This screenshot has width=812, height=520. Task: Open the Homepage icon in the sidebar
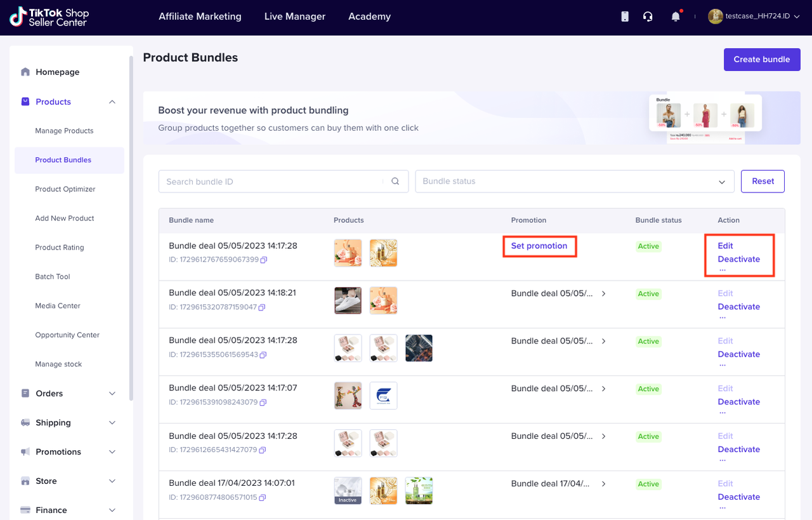tap(25, 72)
